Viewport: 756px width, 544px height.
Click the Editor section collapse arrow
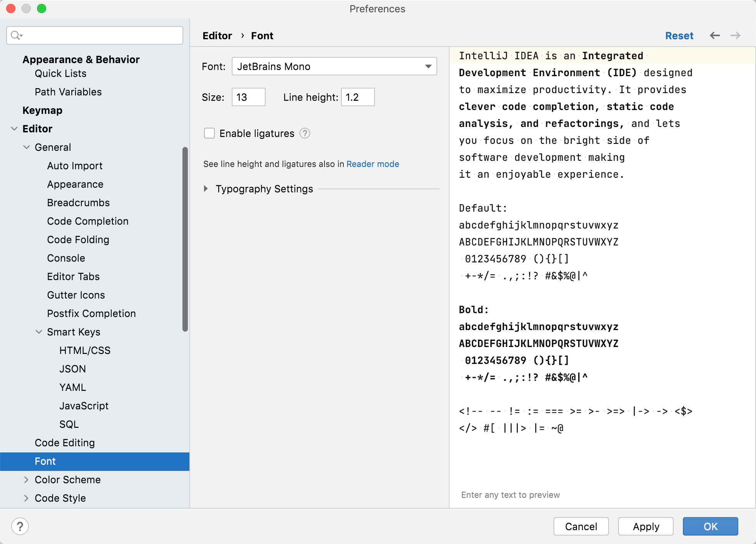point(15,128)
